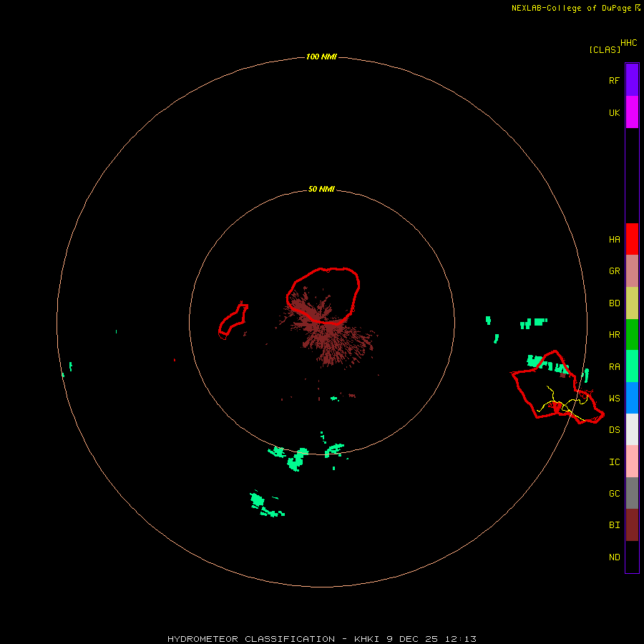Viewport: 644px width, 644px height.
Task: Click the 'HR' legend label
Action: pos(614,335)
